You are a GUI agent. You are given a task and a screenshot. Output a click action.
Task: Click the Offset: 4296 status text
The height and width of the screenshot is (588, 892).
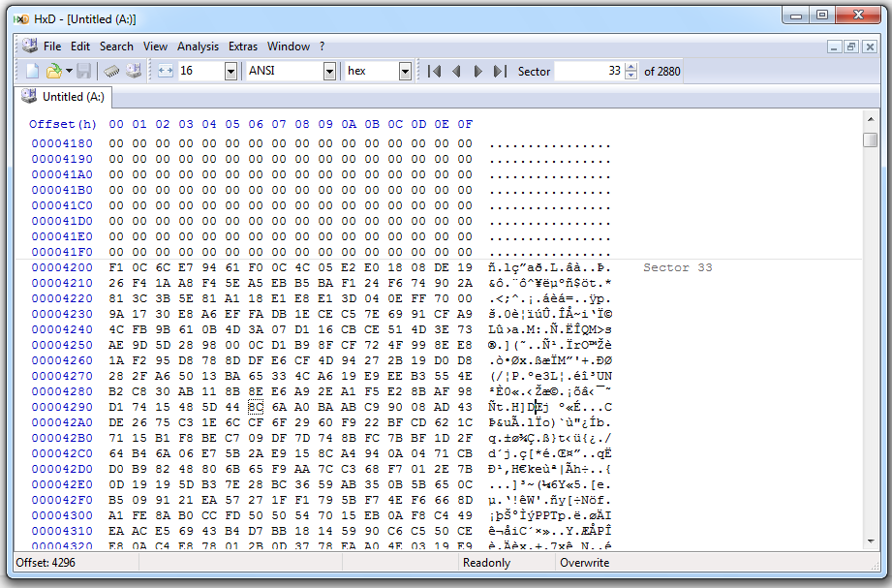[x=46, y=563]
